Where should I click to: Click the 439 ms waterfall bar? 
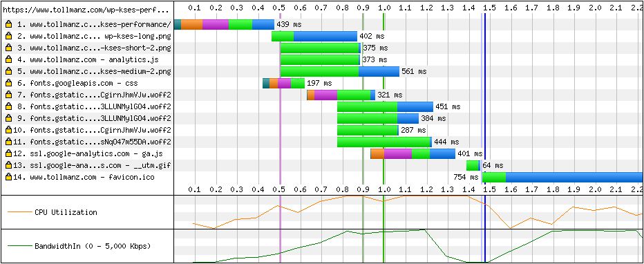(225, 25)
